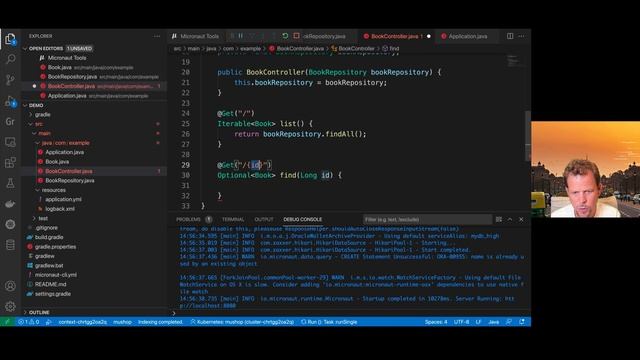The height and width of the screenshot is (360, 640).
Task: Open the Output panel tab
Action: pos(264,219)
